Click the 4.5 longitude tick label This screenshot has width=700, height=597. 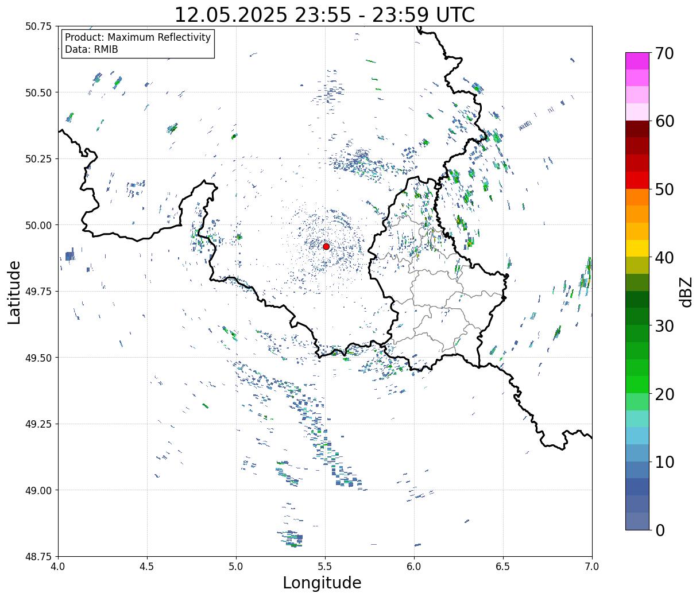click(x=147, y=567)
